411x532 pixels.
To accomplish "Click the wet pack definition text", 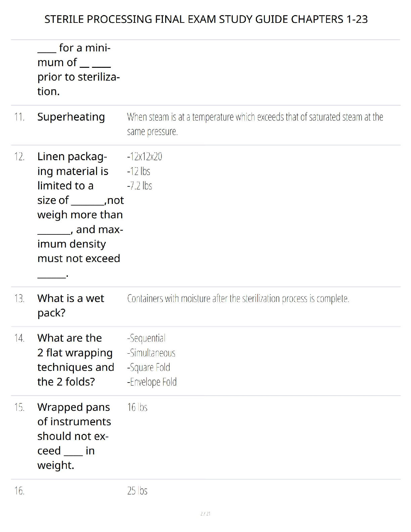I will (x=238, y=298).
